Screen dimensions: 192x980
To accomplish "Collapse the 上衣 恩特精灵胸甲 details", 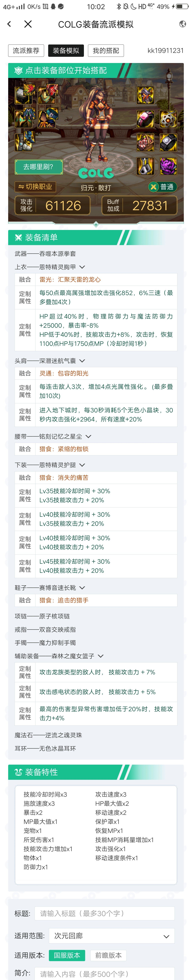I will (x=82, y=267).
